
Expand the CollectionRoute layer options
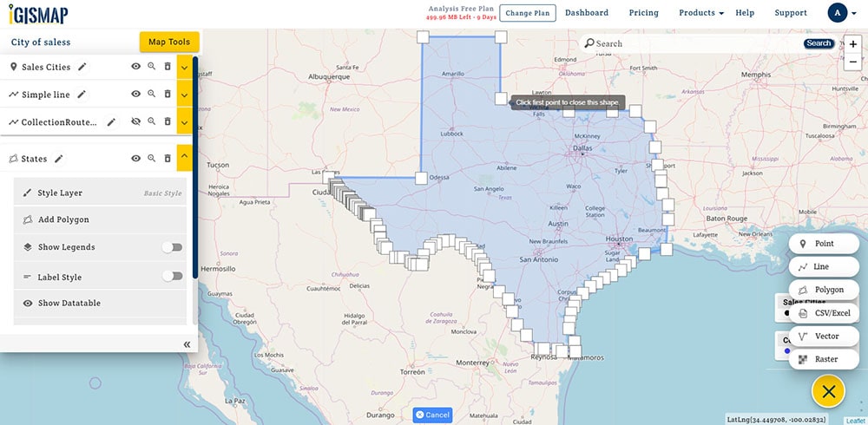(184, 121)
